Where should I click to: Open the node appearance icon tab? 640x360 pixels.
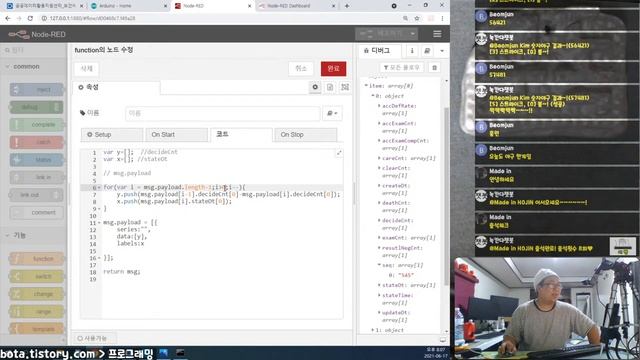pos(345,87)
